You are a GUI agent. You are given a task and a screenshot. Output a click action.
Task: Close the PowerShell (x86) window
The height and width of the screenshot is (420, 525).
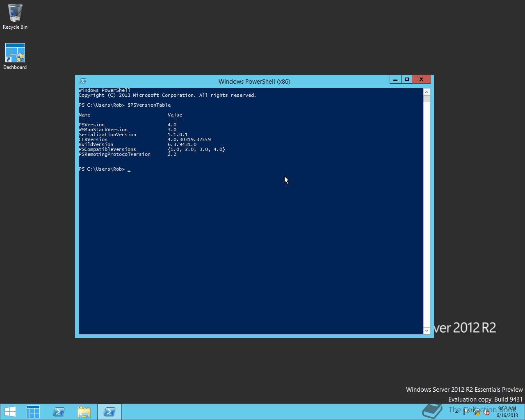coord(421,80)
